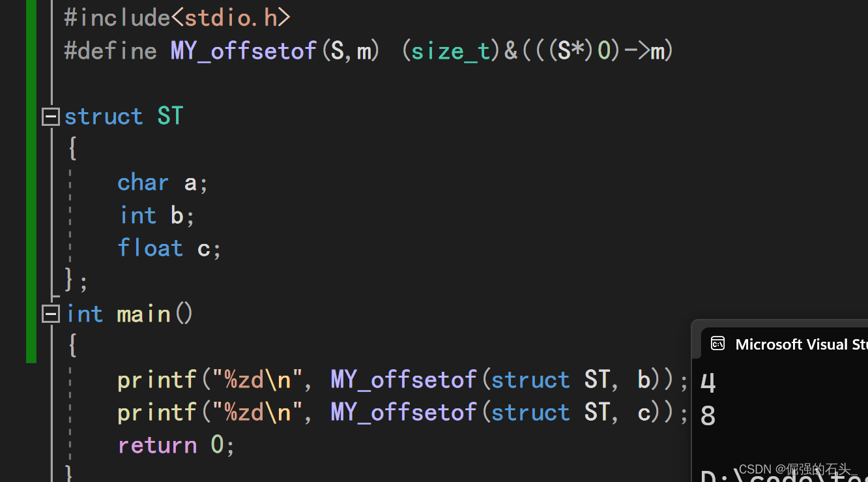Place cursor on the #include<stdio.h> line
Viewport: 868px width, 482px height.
click(177, 18)
